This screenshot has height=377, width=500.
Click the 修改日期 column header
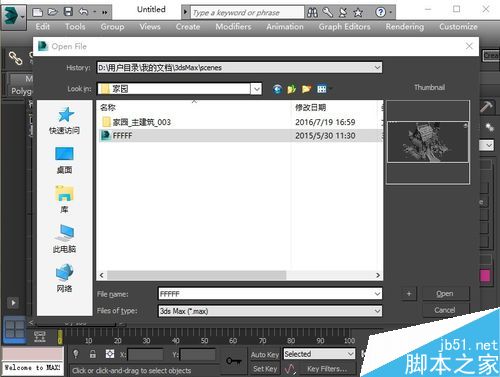tap(310, 107)
